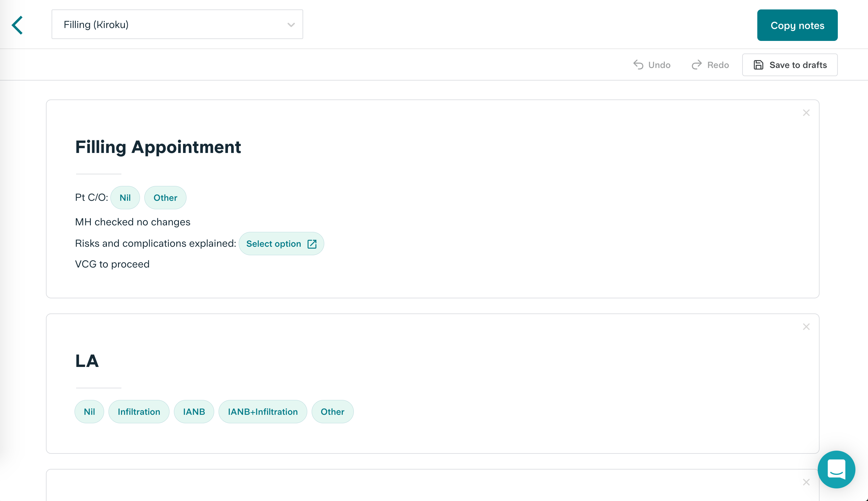Remove the LA section using its X icon
The height and width of the screenshot is (501, 868).
[x=806, y=327]
